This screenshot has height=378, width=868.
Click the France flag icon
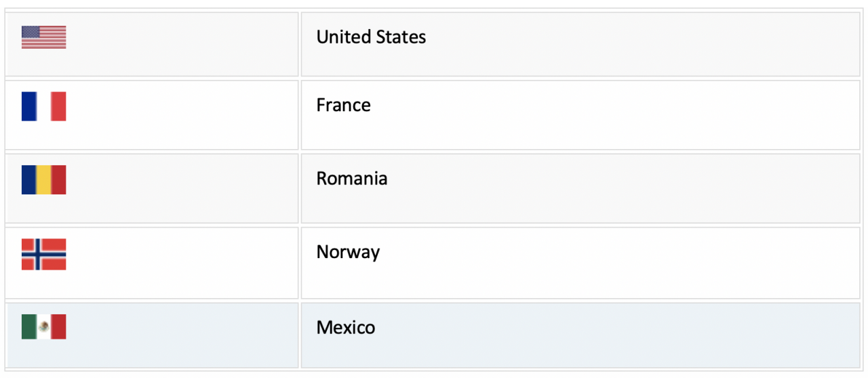click(43, 106)
